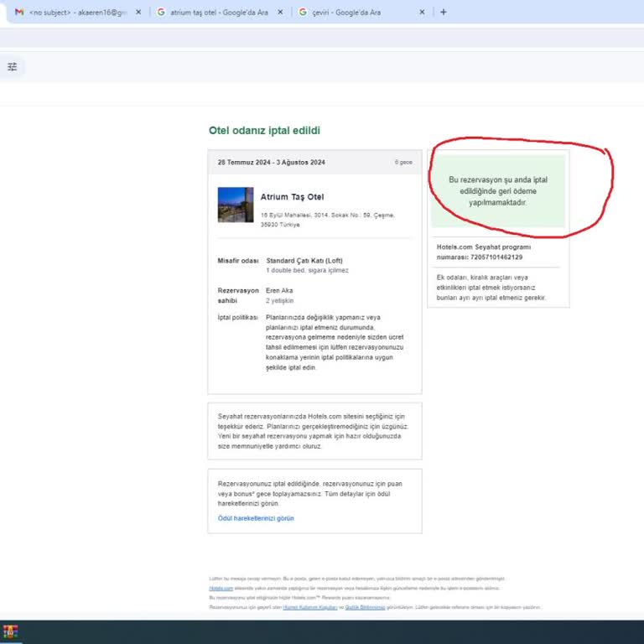
Task: Click the Gmail favicon on first tab
Action: point(18,13)
